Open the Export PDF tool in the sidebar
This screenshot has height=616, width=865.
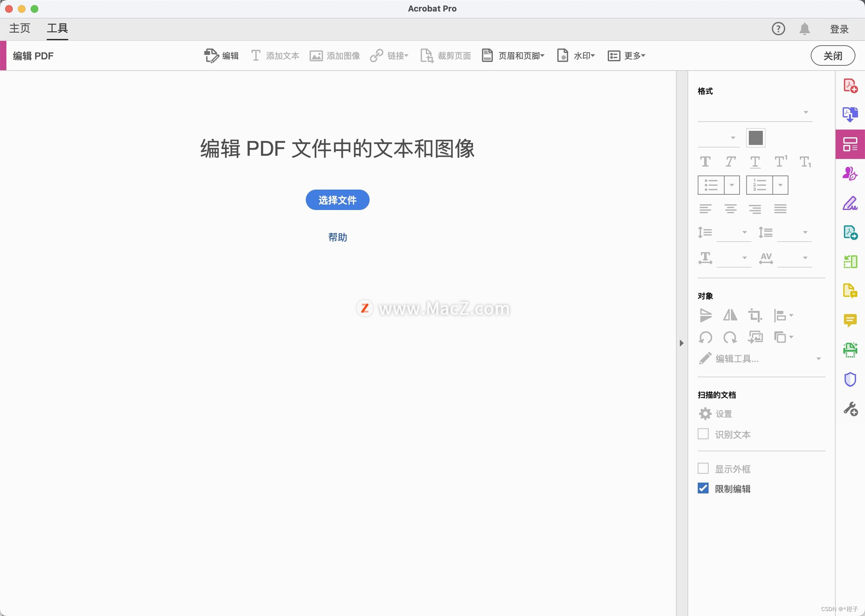pyautogui.click(x=850, y=114)
